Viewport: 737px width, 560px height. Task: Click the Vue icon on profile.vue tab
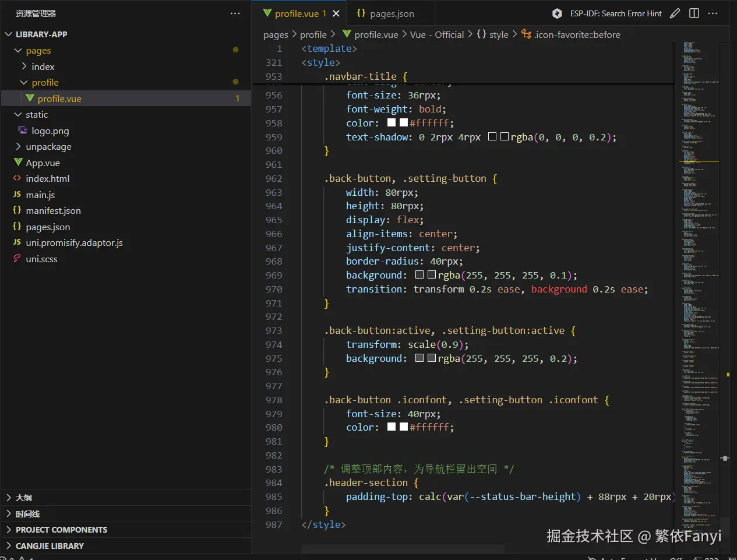click(267, 13)
